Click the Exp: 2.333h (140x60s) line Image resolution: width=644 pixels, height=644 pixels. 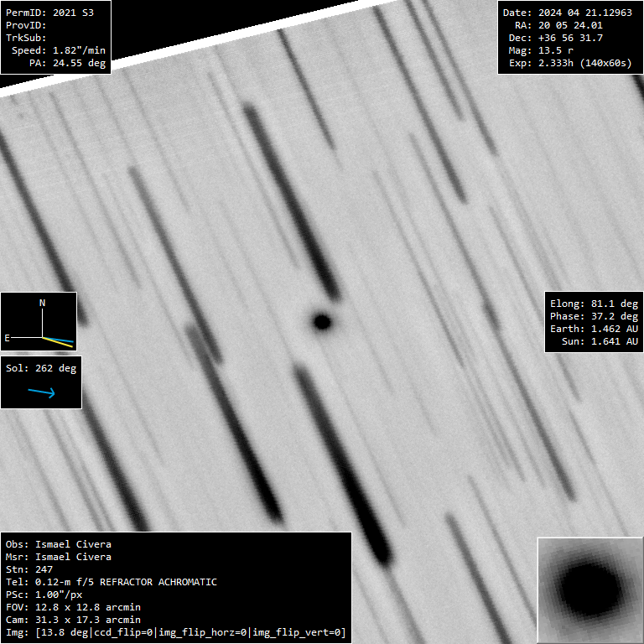tap(570, 63)
